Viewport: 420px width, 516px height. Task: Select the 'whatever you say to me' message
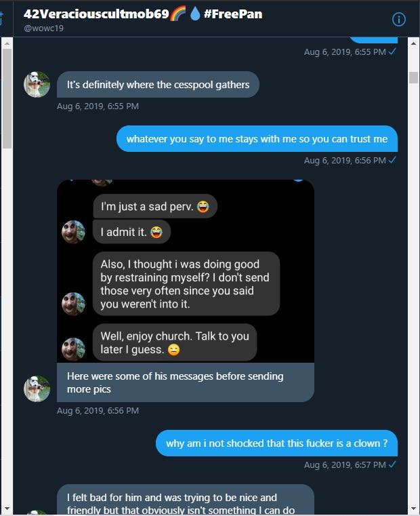pos(257,139)
